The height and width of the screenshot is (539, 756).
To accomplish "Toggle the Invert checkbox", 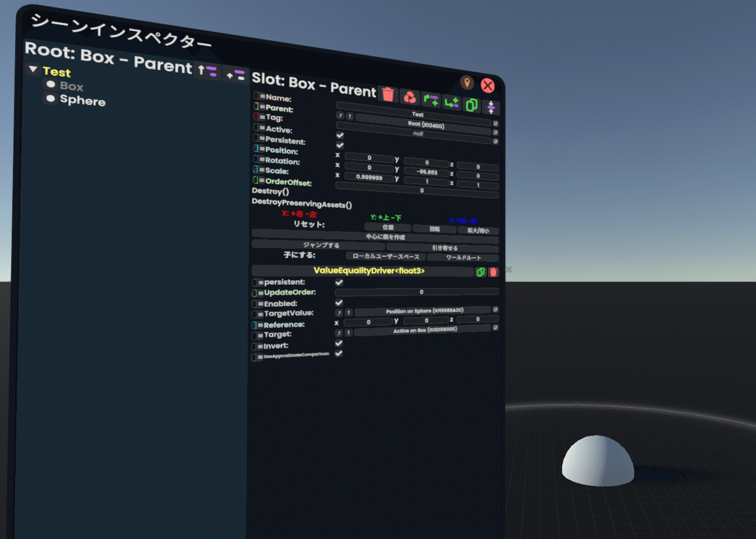I will tap(339, 343).
